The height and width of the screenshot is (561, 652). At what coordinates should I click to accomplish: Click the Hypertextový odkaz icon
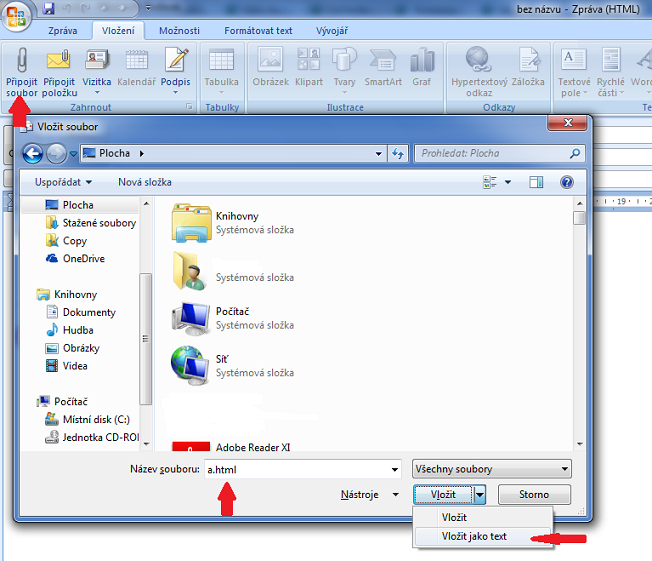pyautogui.click(x=478, y=60)
